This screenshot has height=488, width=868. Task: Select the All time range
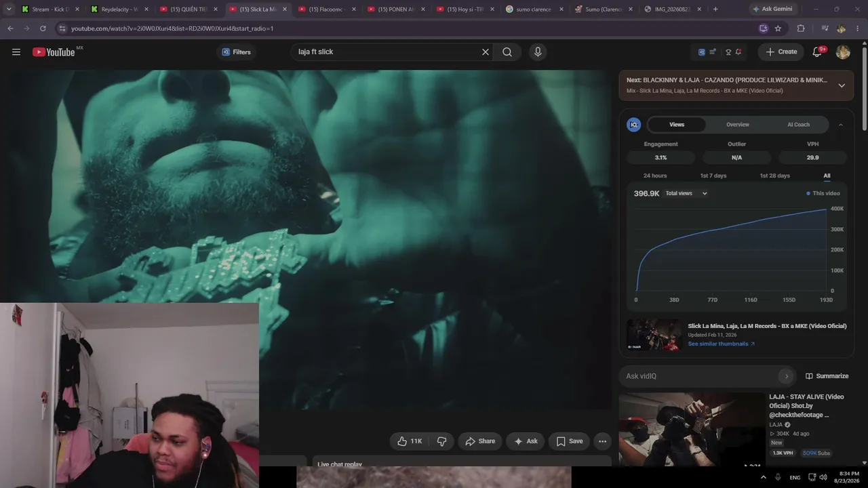[x=827, y=176]
